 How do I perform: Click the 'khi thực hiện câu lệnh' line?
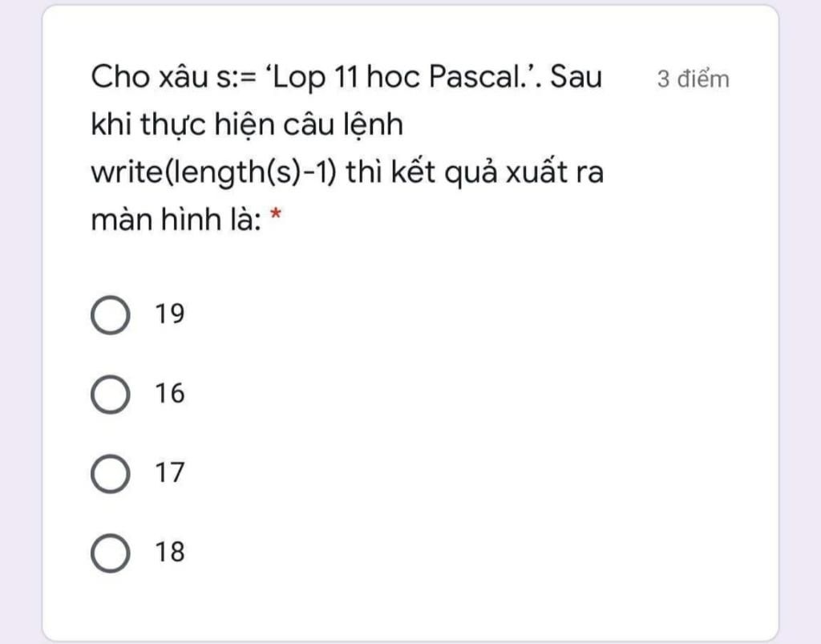pyautogui.click(x=247, y=124)
